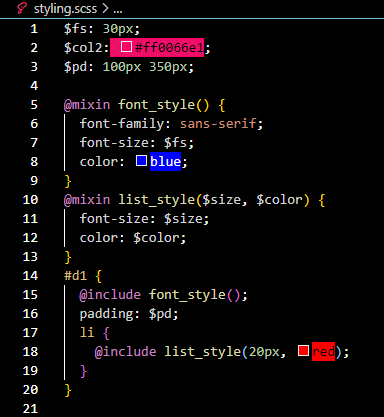384x417 pixels.
Task: Click closing brace on line 20
Action: point(68,390)
